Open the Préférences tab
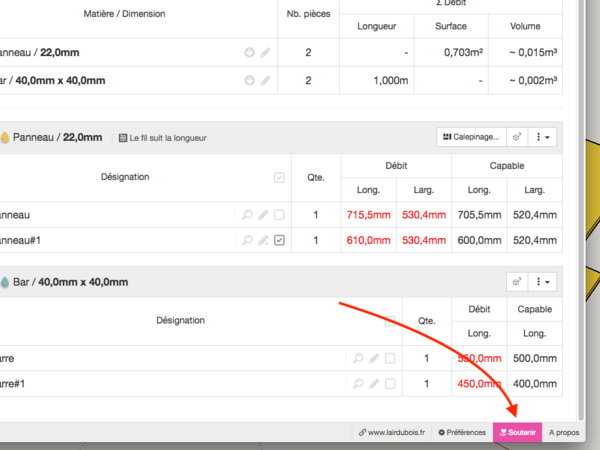This screenshot has width=600, height=450. (461, 433)
